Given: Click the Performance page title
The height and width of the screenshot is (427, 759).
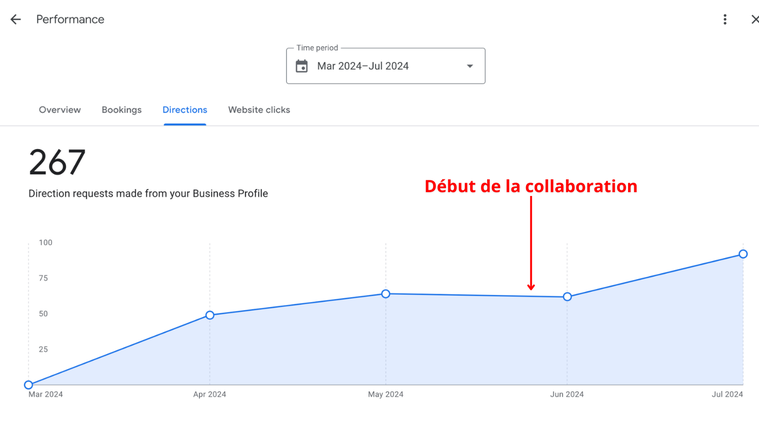Looking at the screenshot, I should pos(70,20).
